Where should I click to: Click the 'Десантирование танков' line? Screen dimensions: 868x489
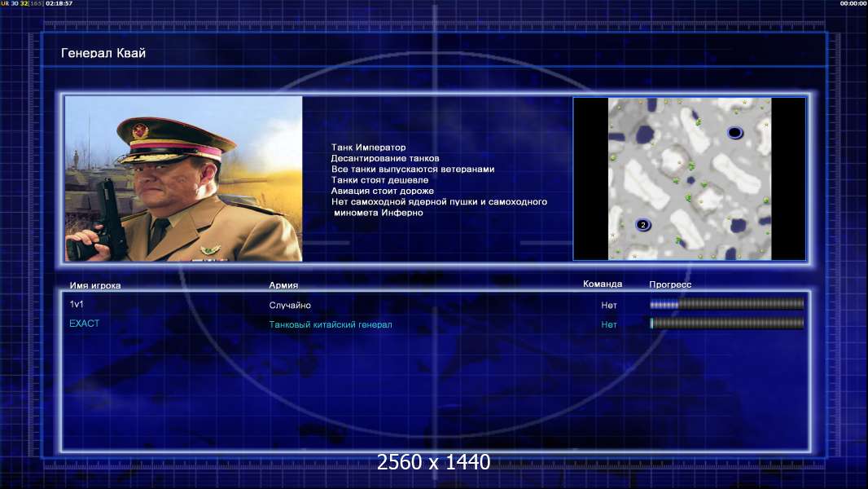pyautogui.click(x=385, y=158)
